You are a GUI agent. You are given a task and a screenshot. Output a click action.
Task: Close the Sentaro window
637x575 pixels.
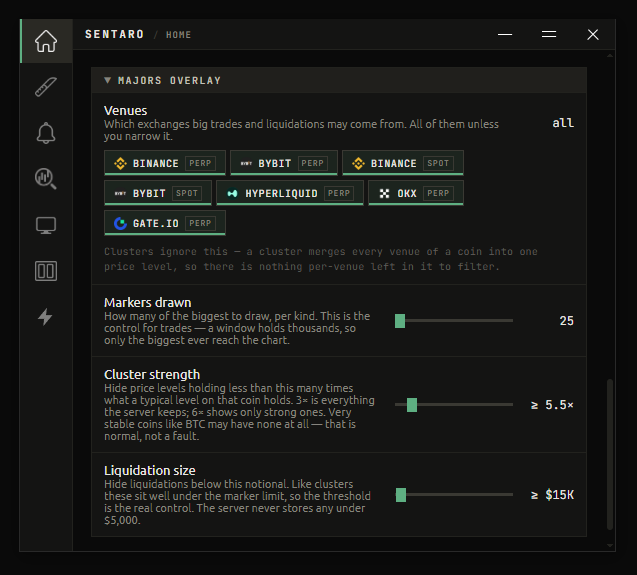[x=593, y=34]
